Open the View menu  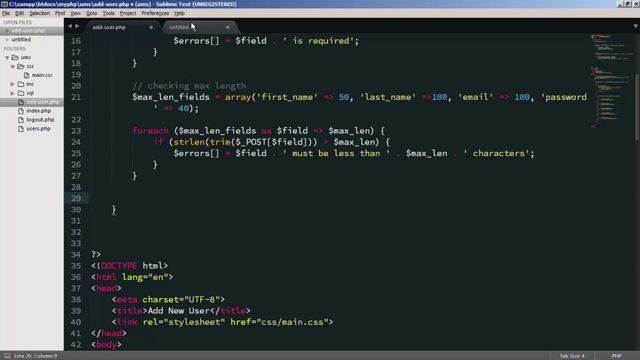click(76, 13)
